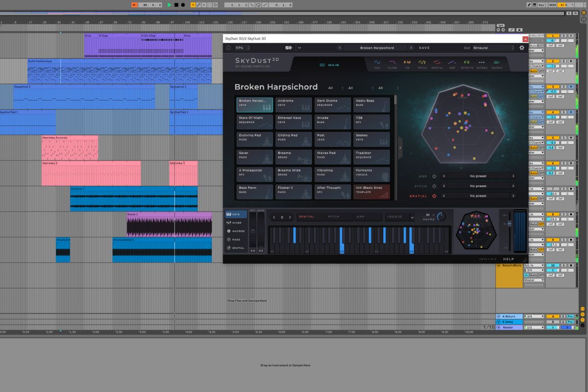Open the PITCH section tab
The height and width of the screenshot is (392, 588).
click(x=422, y=64)
